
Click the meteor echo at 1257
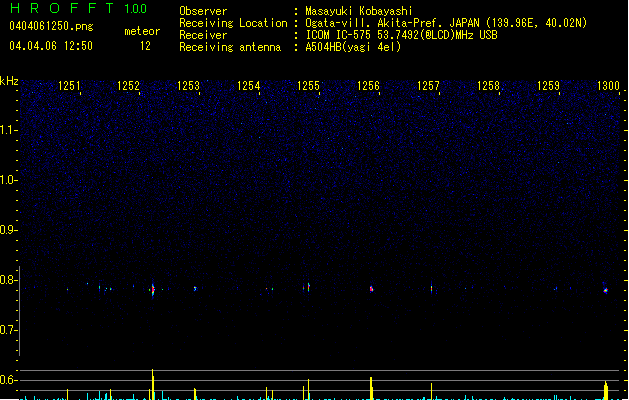tap(432, 288)
